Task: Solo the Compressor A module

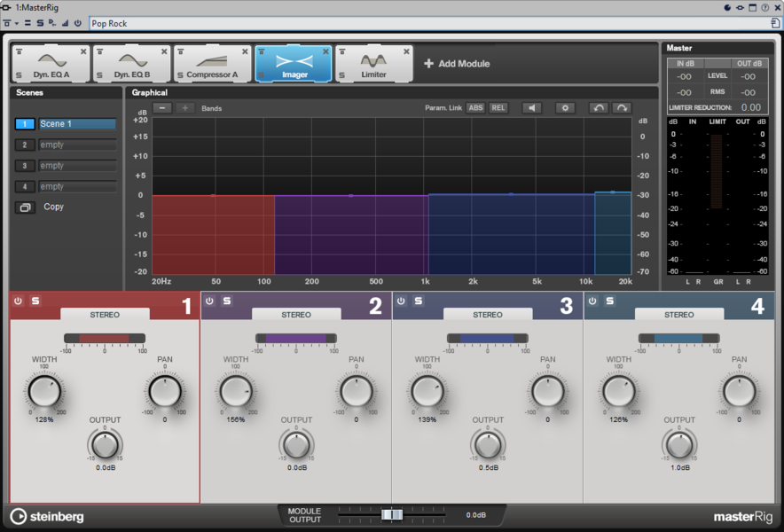Action: pyautogui.click(x=181, y=75)
